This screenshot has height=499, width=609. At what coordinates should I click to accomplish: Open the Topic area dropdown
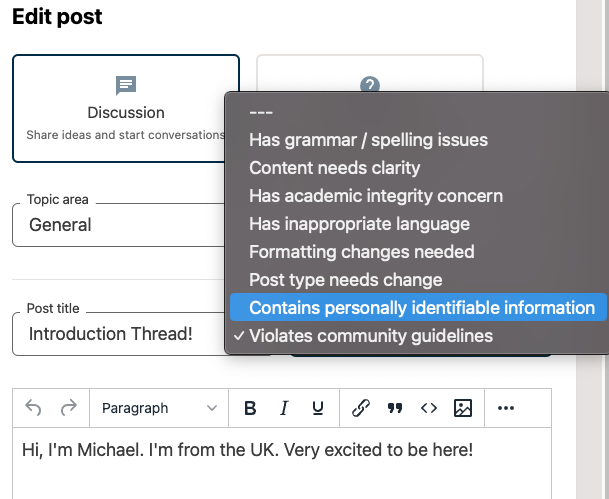pyautogui.click(x=118, y=225)
